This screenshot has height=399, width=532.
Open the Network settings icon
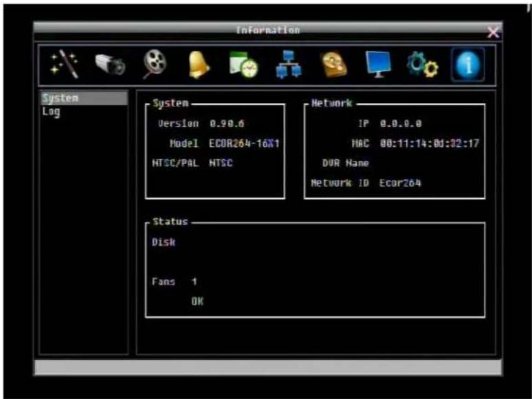(x=288, y=65)
